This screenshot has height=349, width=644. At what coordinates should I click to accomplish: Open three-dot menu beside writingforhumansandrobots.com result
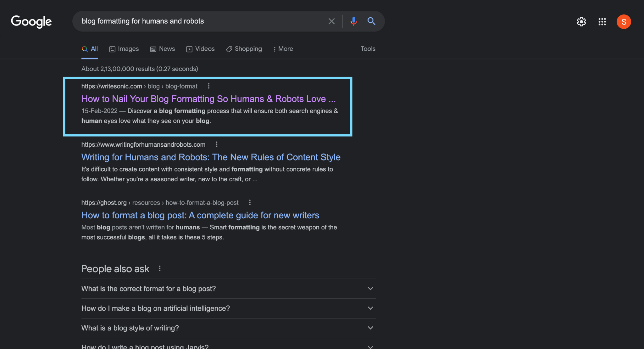click(x=217, y=144)
